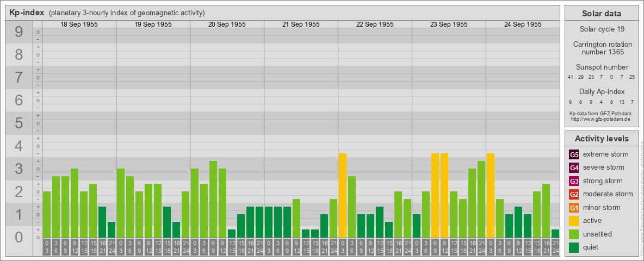The image size is (644, 261).
Task: Click the 9-12h bar on 18 Sep
Action: point(75,203)
